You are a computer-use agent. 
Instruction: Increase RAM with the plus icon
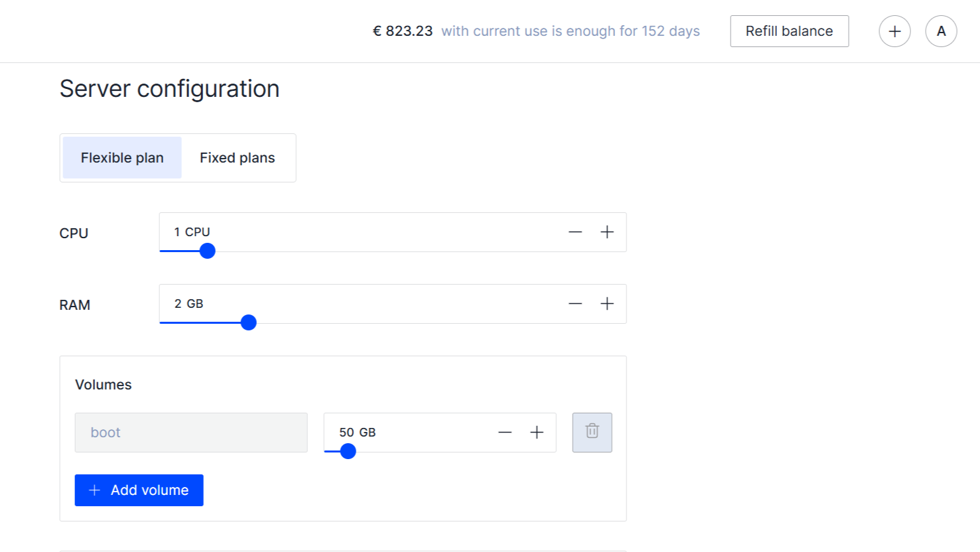[x=607, y=304]
